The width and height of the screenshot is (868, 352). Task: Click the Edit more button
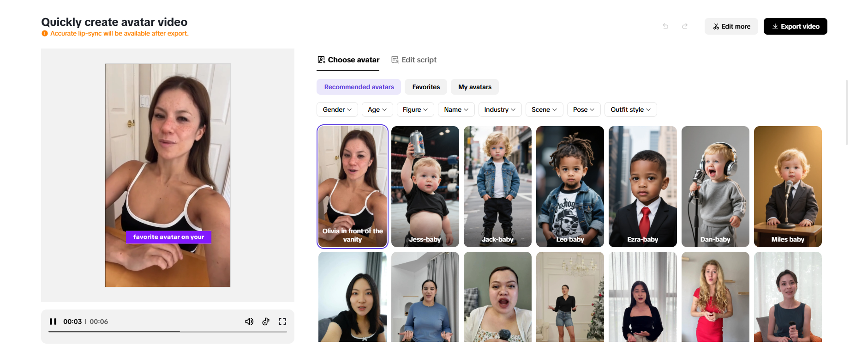(731, 26)
